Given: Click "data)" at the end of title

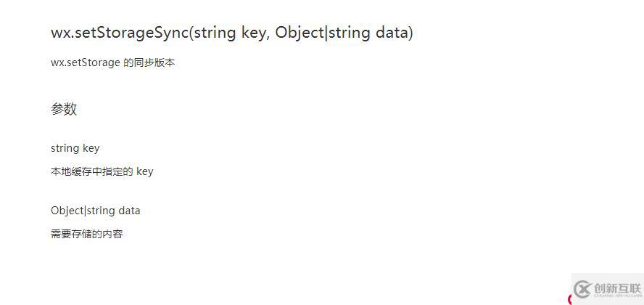Looking at the screenshot, I should click(x=395, y=33).
